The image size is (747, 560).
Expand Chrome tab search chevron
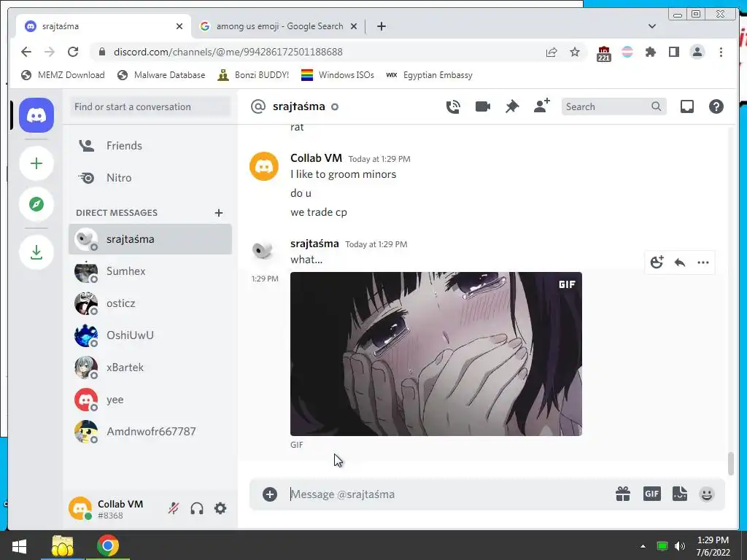click(652, 26)
